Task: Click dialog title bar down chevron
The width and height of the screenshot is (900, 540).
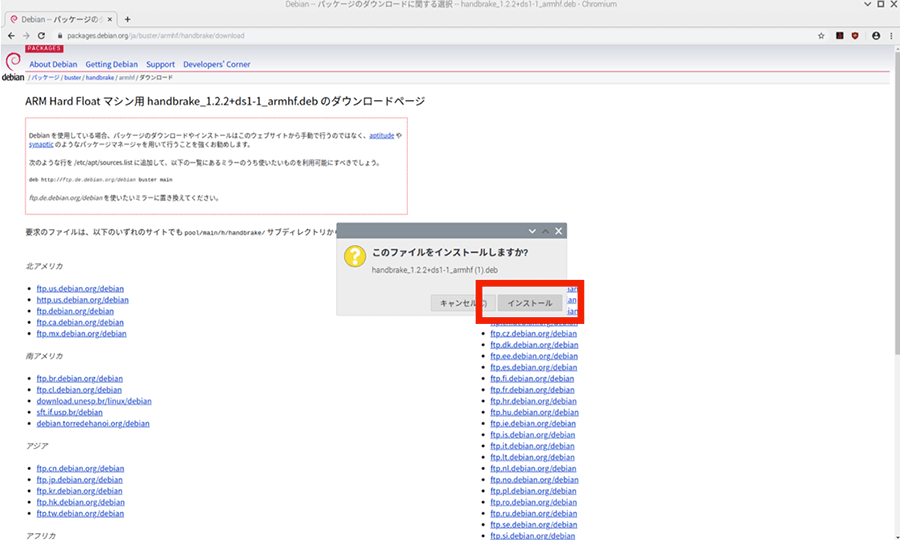Action: [x=532, y=231]
